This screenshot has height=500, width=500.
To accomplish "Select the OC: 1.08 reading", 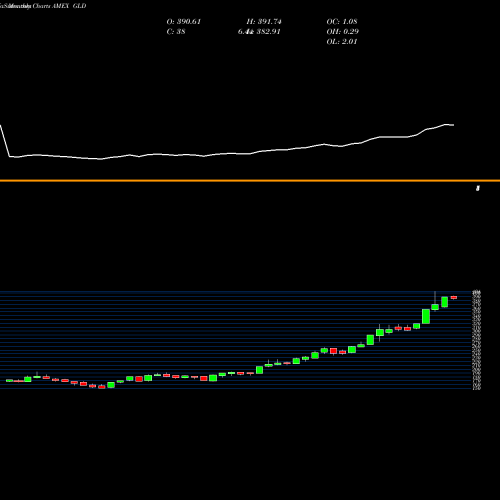I will coord(342,22).
